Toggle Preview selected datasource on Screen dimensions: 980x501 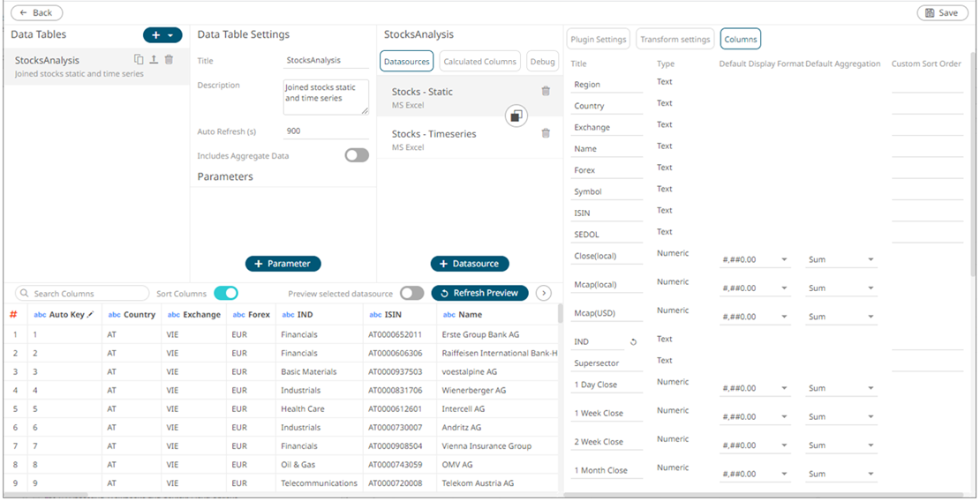point(411,293)
